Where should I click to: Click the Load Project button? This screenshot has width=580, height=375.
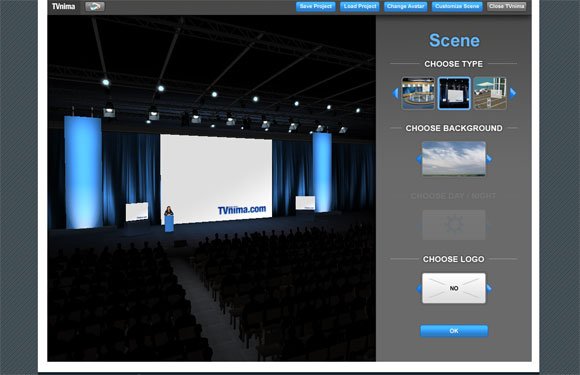(360, 6)
